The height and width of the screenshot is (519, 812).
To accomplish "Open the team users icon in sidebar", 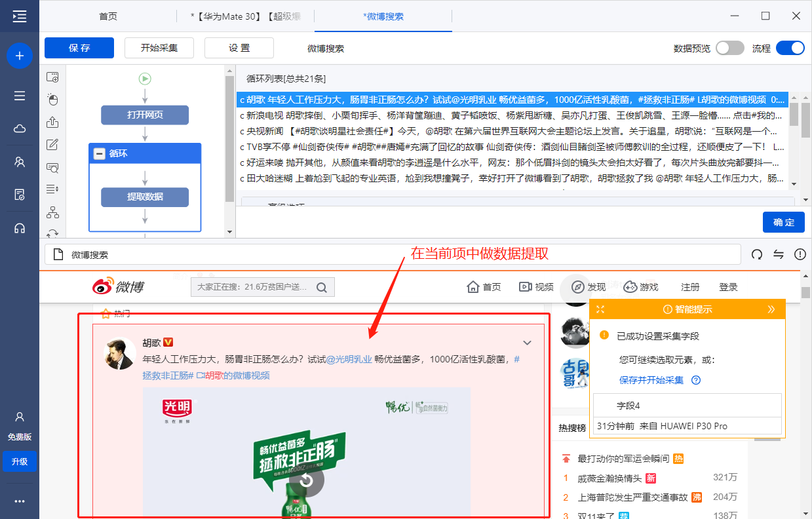I will click(20, 162).
